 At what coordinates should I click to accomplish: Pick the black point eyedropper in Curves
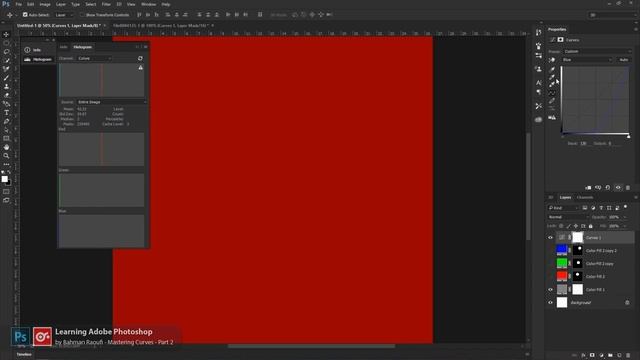pos(552,69)
